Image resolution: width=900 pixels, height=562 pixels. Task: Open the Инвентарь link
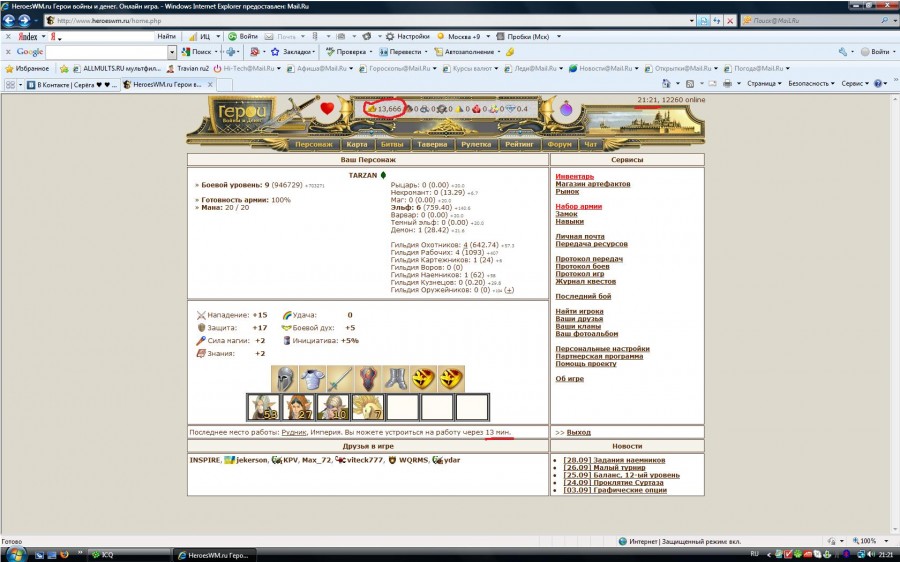[x=575, y=176]
